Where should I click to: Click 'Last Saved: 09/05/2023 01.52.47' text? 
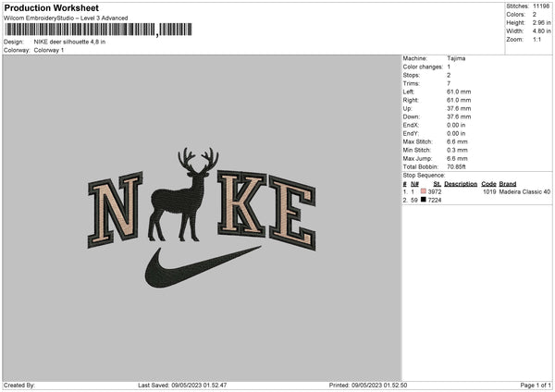182,385
